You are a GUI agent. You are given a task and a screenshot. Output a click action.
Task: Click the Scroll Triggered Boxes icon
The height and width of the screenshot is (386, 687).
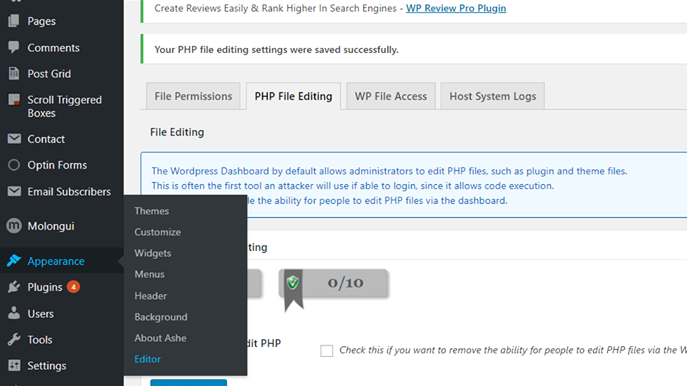(x=14, y=100)
